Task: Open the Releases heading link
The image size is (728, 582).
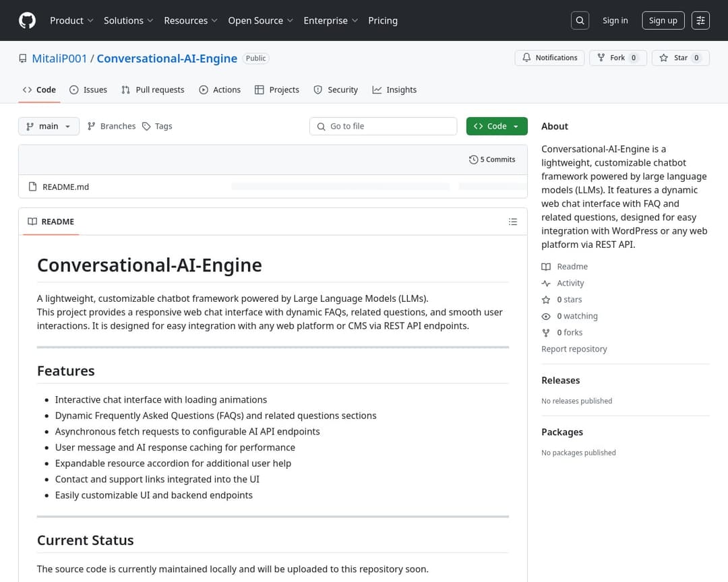Action: (x=560, y=380)
